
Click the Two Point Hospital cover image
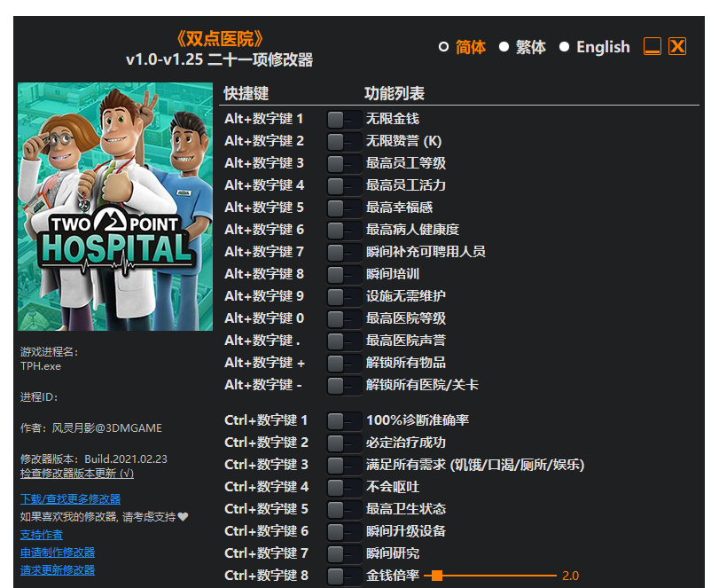pyautogui.click(x=115, y=207)
